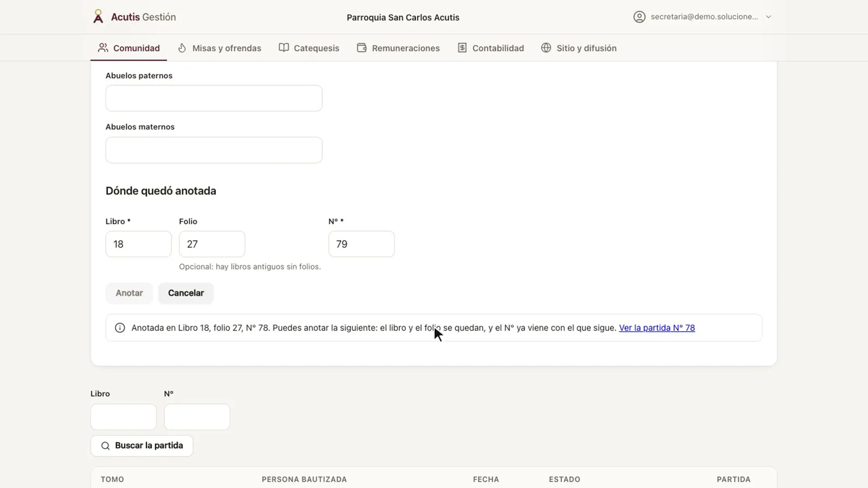Click the Opcional: hay libros antiguos hint
This screenshot has height=488, width=868.
tap(250, 267)
